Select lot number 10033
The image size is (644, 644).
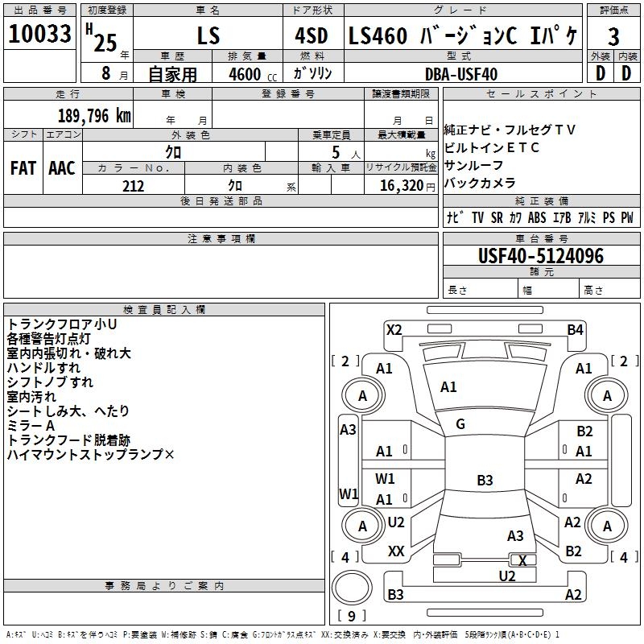(39, 34)
